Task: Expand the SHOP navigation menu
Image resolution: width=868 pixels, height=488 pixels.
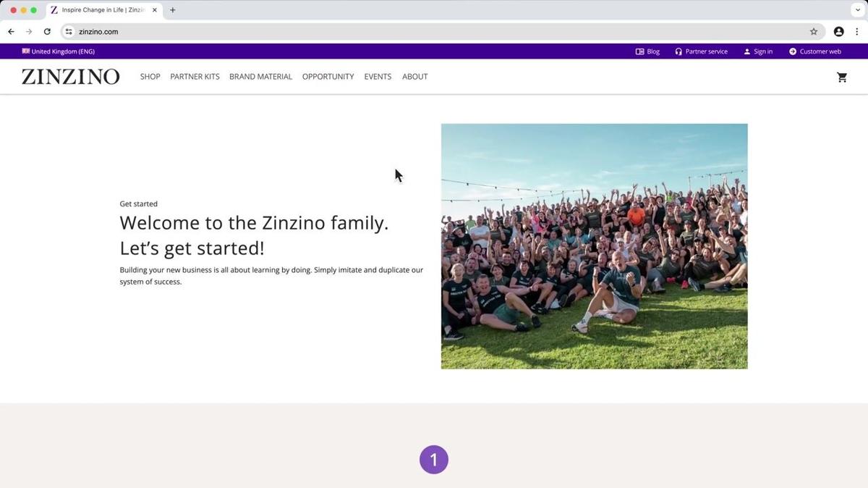Action: pos(150,77)
